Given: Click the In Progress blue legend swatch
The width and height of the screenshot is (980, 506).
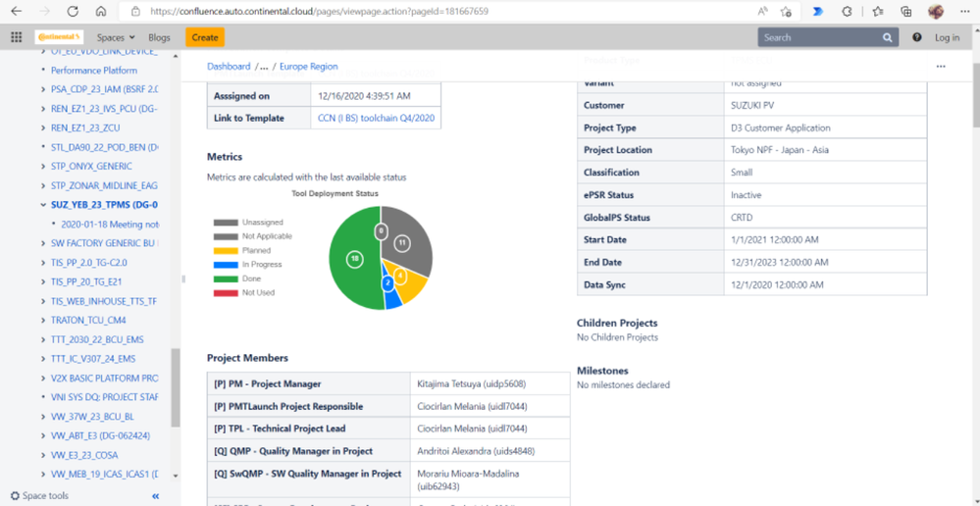Looking at the screenshot, I should pos(226,264).
